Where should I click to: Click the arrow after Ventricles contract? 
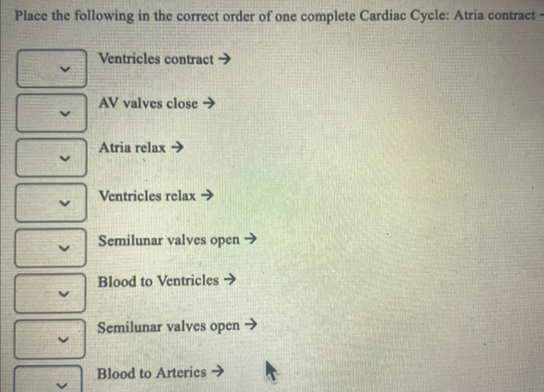[x=224, y=59]
